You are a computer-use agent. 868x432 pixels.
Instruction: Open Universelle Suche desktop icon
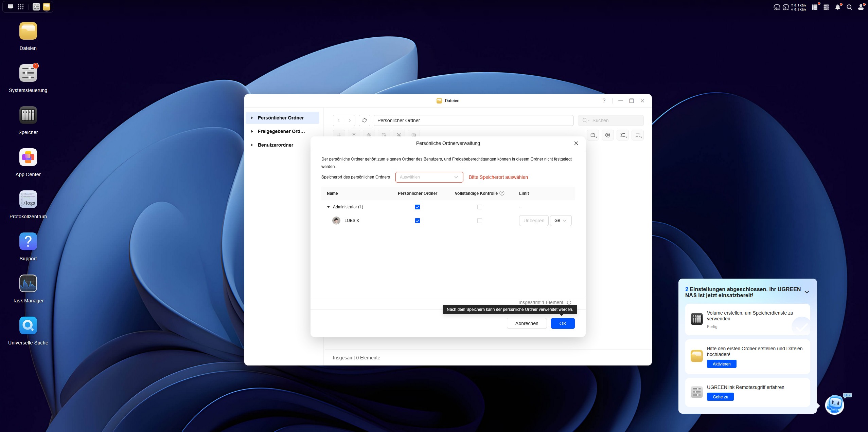point(28,326)
